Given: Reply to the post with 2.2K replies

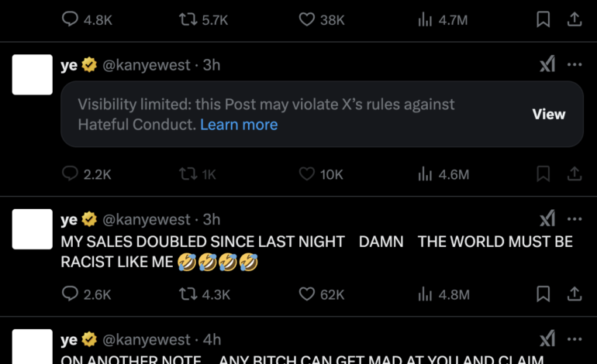Looking at the screenshot, I should click(x=71, y=174).
